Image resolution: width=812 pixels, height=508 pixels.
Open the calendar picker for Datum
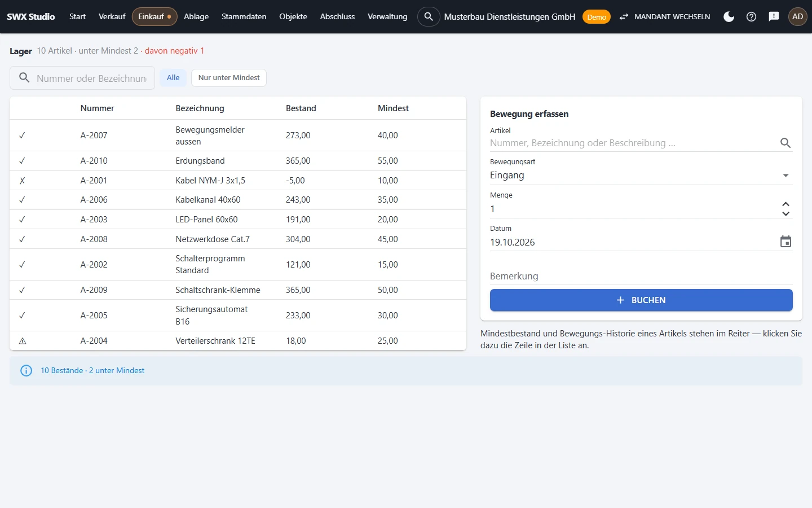point(785,242)
